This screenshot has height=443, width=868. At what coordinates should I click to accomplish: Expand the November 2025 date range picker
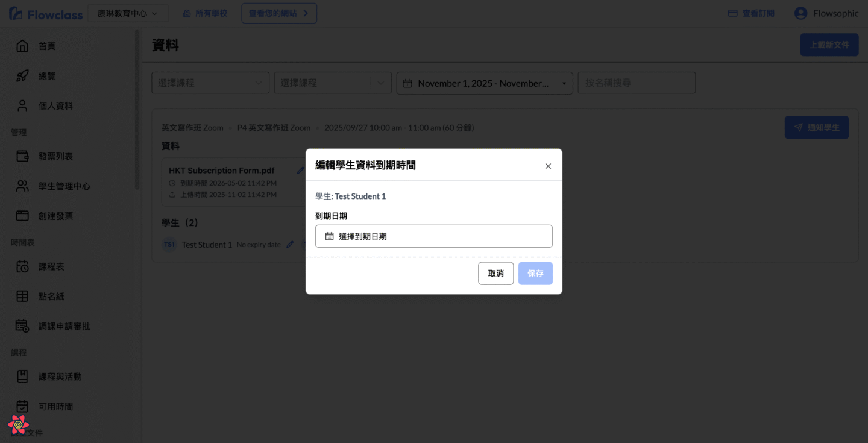(484, 83)
